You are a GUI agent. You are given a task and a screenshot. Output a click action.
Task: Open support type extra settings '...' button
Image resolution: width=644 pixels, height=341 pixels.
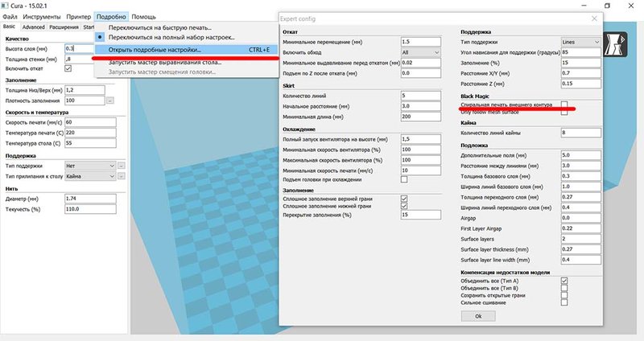tap(121, 166)
